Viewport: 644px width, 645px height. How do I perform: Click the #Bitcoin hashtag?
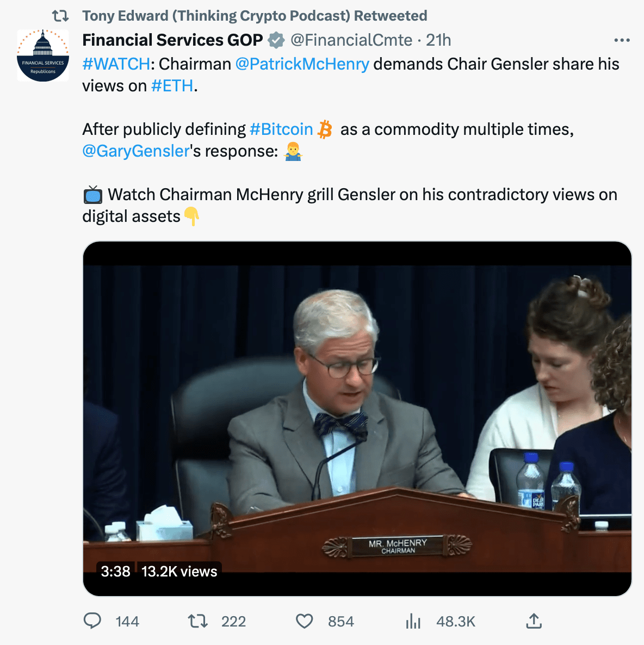[x=281, y=129]
